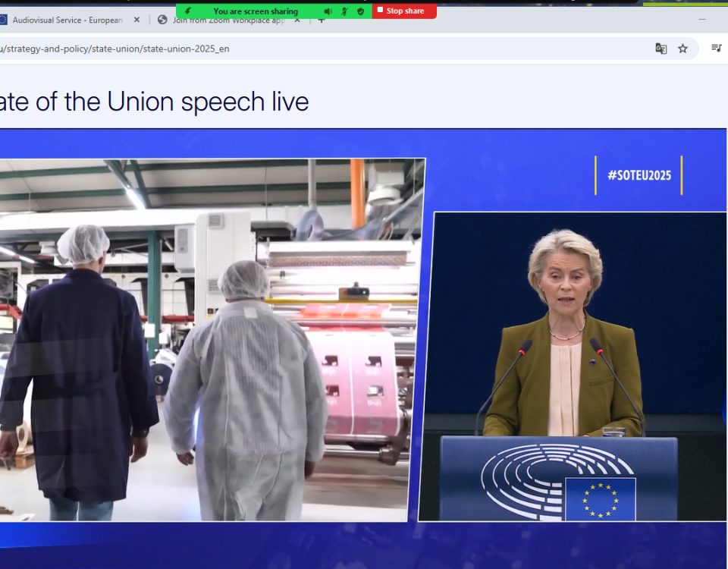This screenshot has height=569, width=728.
Task: Click the EU flag favicon on first tab
Action: click(3, 20)
